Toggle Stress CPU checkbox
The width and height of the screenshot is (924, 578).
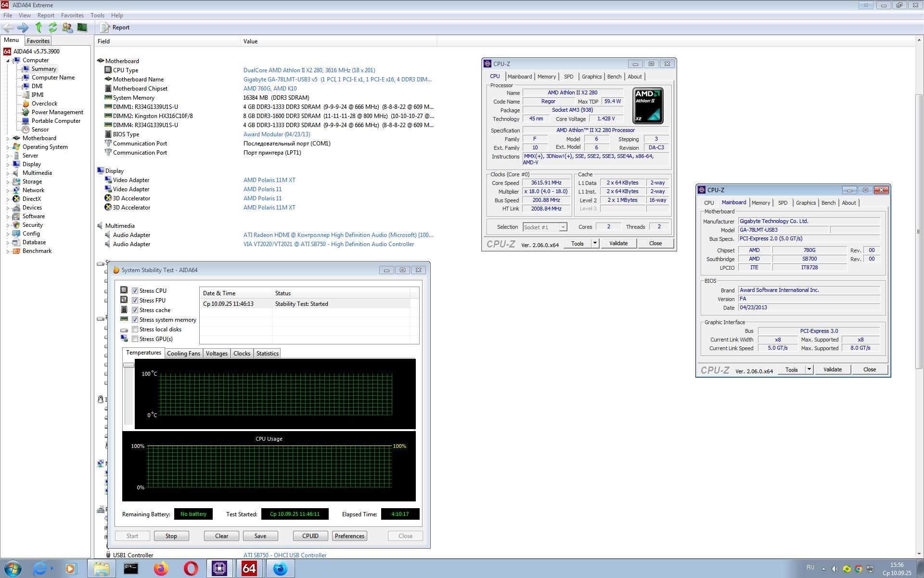tap(135, 291)
